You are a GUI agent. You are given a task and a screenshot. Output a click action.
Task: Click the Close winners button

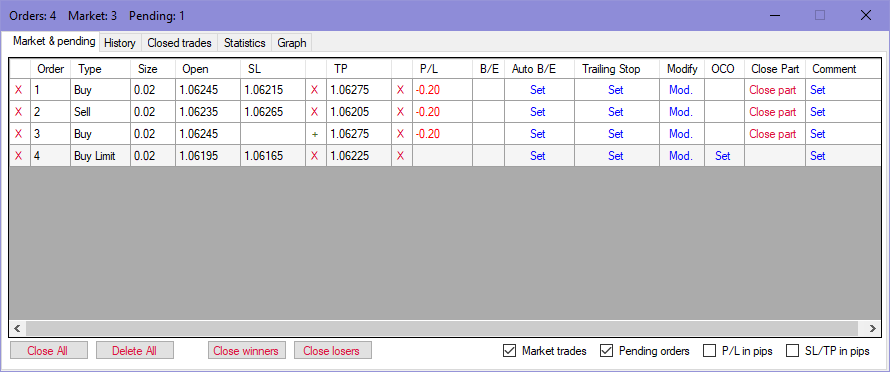pos(246,350)
